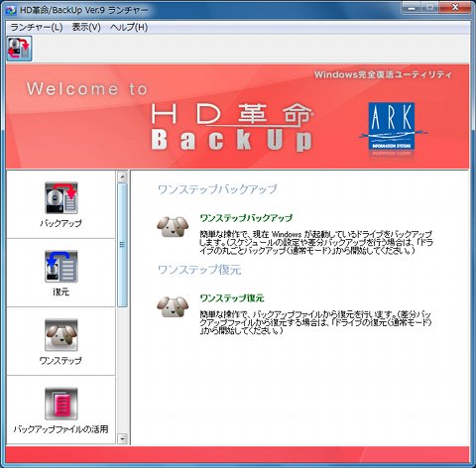Click dog icon beside ワンステップバックアップ

pyautogui.click(x=173, y=227)
